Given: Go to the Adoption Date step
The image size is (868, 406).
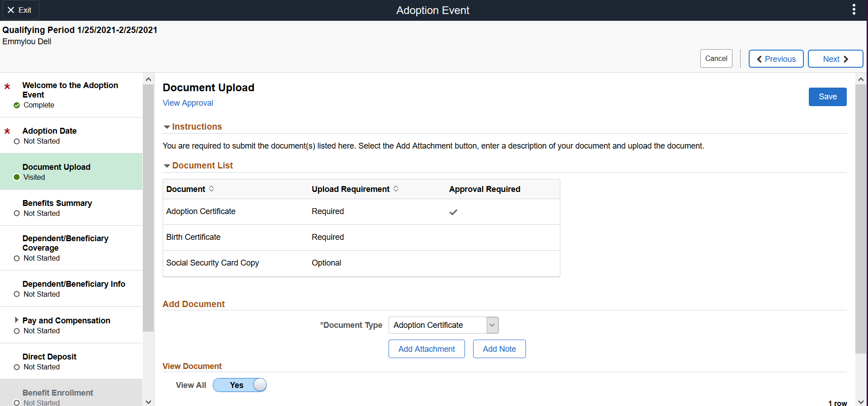Looking at the screenshot, I should point(50,131).
